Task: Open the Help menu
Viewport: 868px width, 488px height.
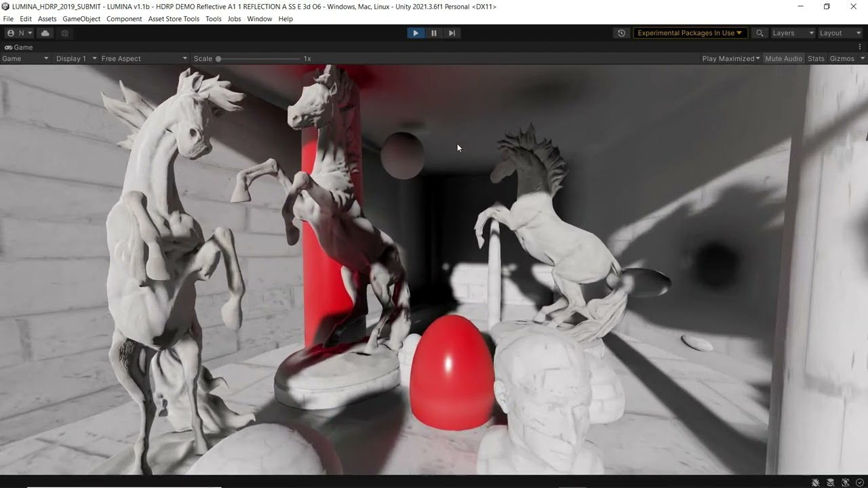Action: [285, 19]
